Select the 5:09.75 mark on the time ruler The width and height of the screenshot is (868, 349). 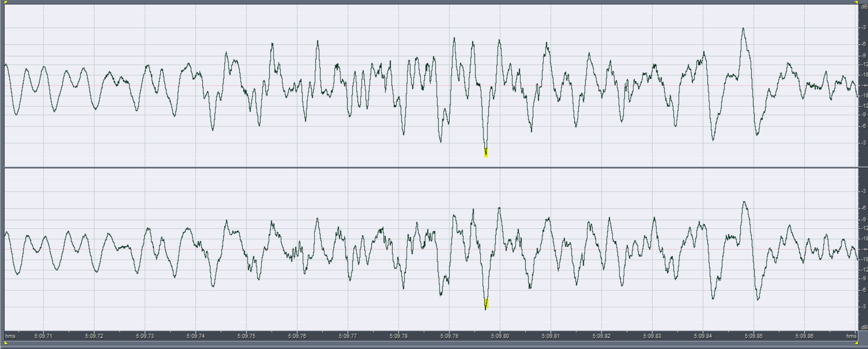point(246,336)
